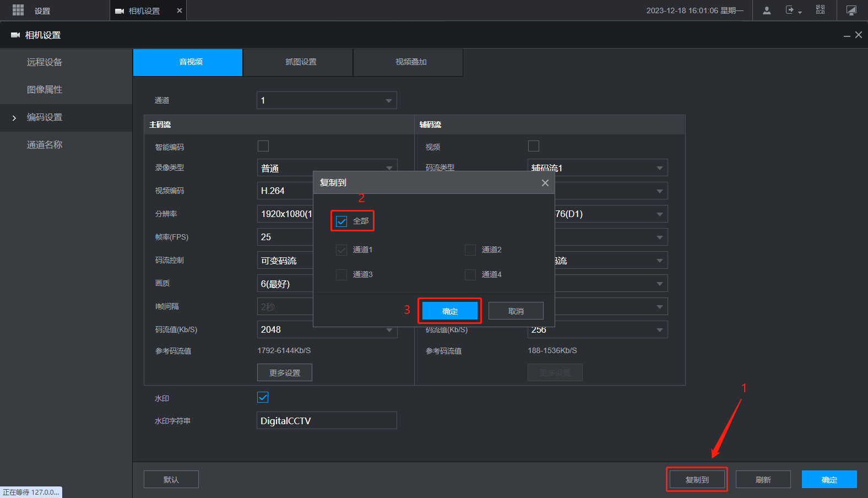Viewport: 868px width, 498px height.
Task: Open the 通道 dropdown showing 1
Action: (x=327, y=100)
